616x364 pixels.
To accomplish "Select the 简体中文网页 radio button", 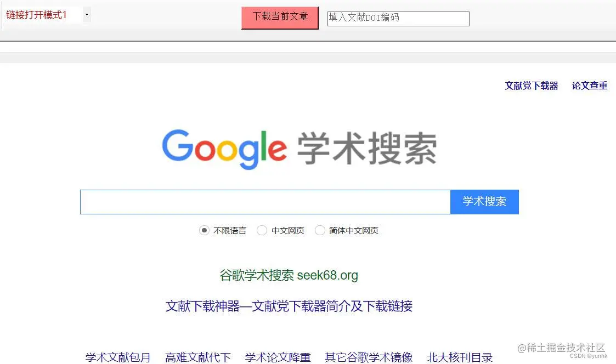I will (x=320, y=230).
